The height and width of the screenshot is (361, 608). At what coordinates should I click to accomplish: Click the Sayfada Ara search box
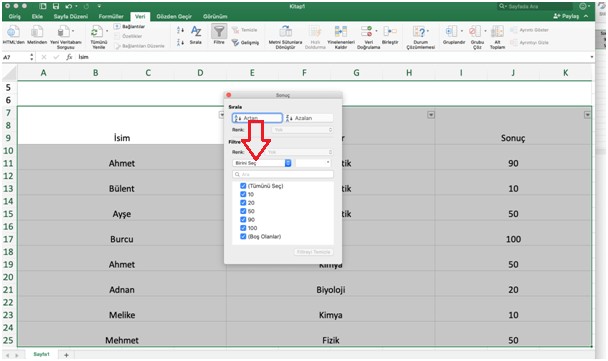tap(535, 6)
